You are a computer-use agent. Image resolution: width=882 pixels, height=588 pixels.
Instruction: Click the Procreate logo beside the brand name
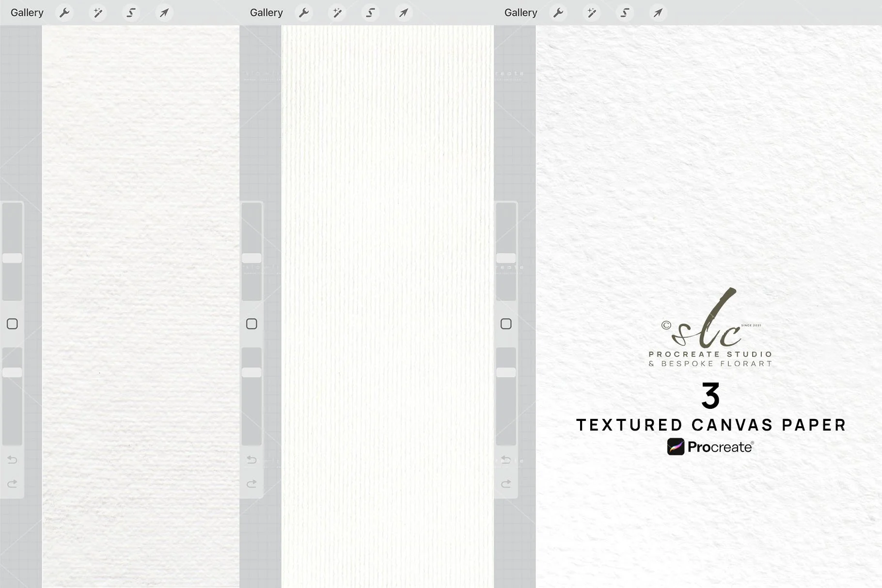tap(676, 447)
